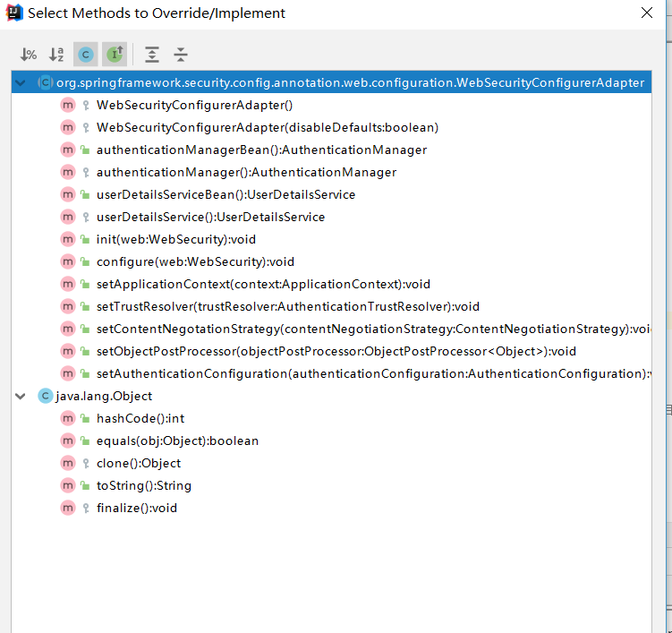Click the protected key icon beside authenticationManager()
This screenshot has width=672, height=633.
[86, 173]
